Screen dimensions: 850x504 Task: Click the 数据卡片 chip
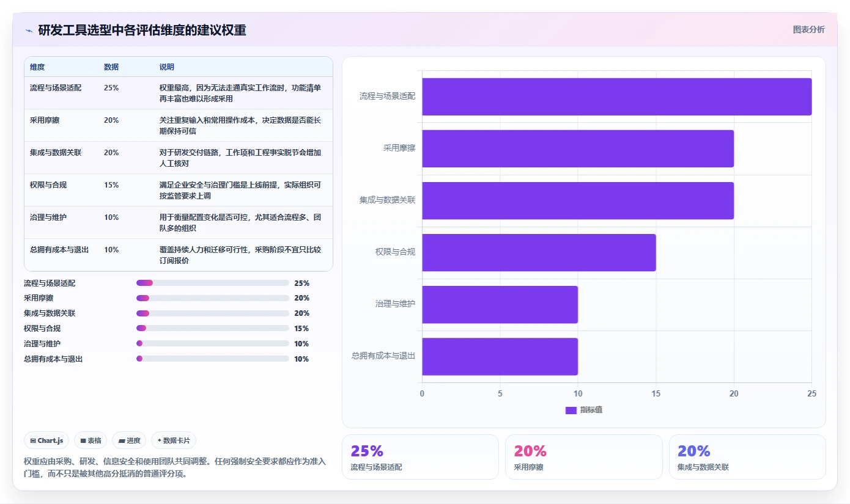(x=174, y=440)
